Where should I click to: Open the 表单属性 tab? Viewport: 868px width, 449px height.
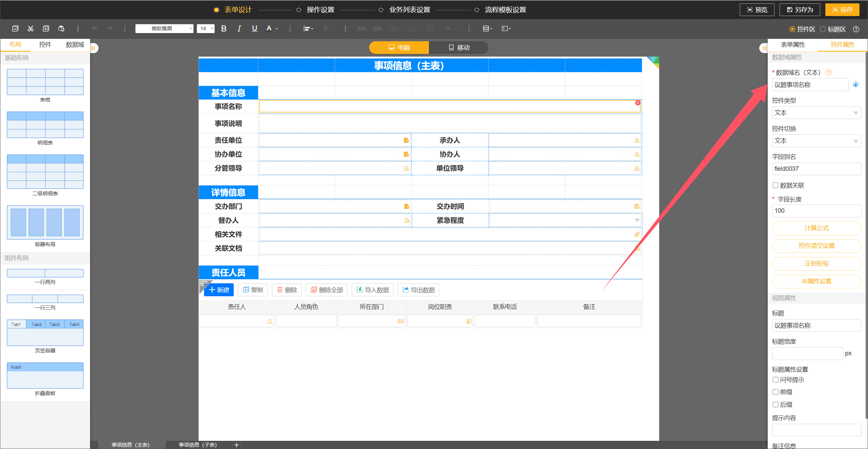point(793,45)
